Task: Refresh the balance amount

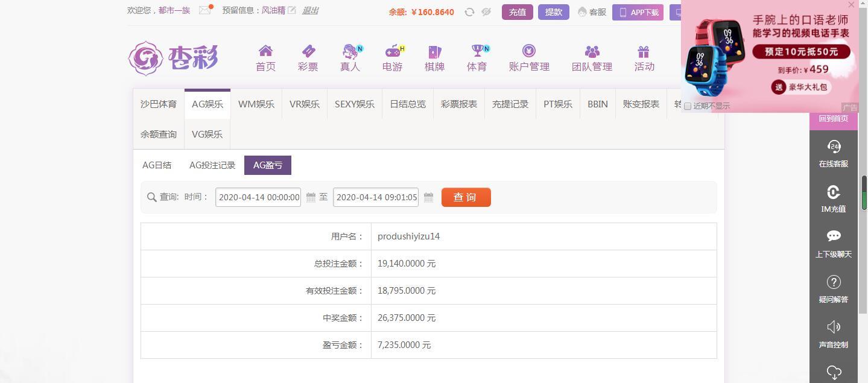Action: (469, 11)
